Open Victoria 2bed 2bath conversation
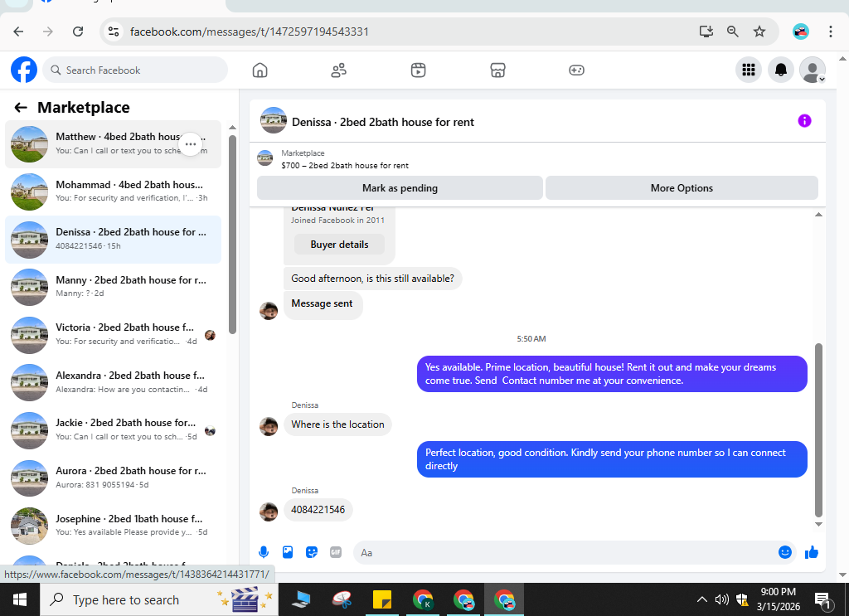 point(113,334)
